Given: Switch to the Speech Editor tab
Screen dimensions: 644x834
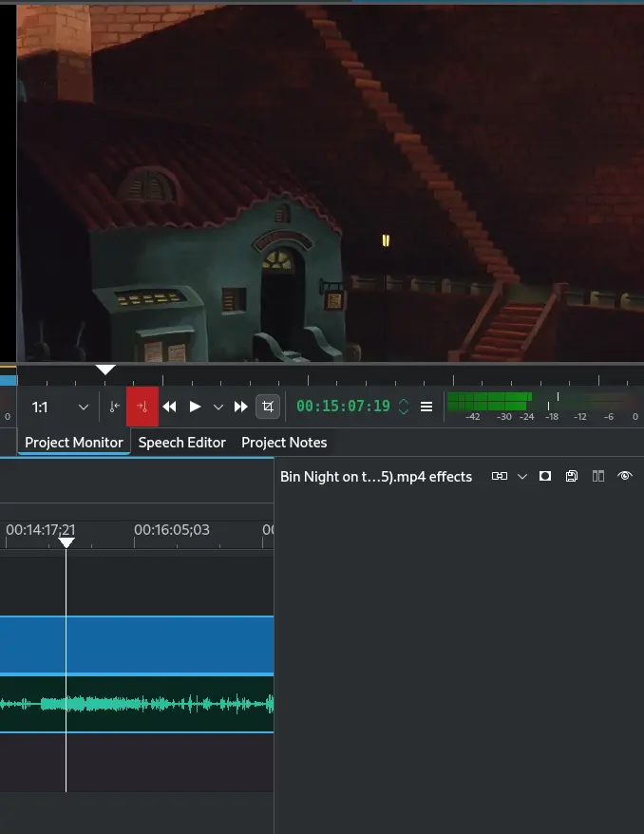Looking at the screenshot, I should 181,443.
